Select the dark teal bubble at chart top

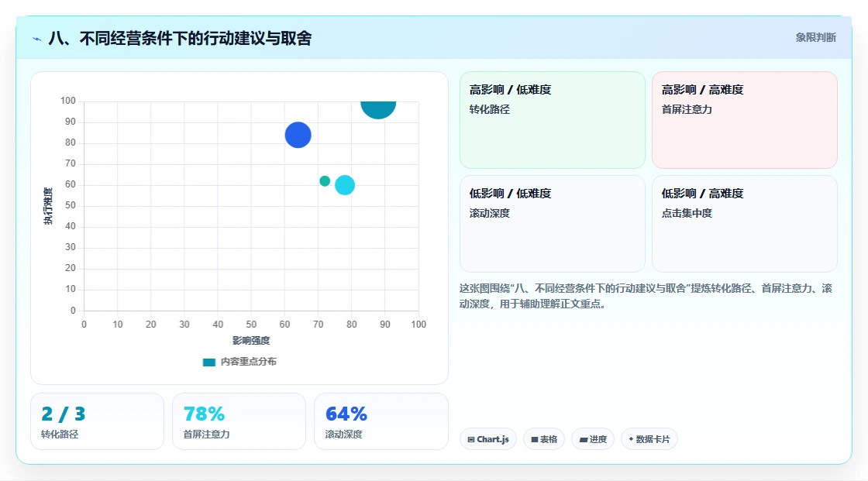click(378, 109)
